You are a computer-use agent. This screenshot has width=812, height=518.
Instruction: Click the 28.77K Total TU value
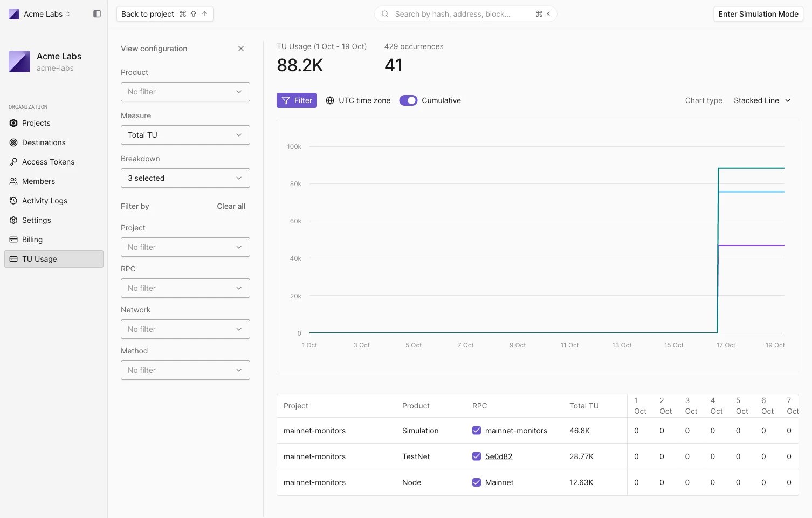point(581,456)
